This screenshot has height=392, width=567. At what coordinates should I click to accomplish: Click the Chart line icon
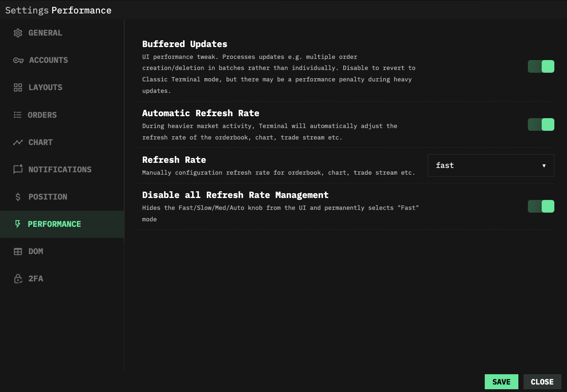[x=18, y=142]
